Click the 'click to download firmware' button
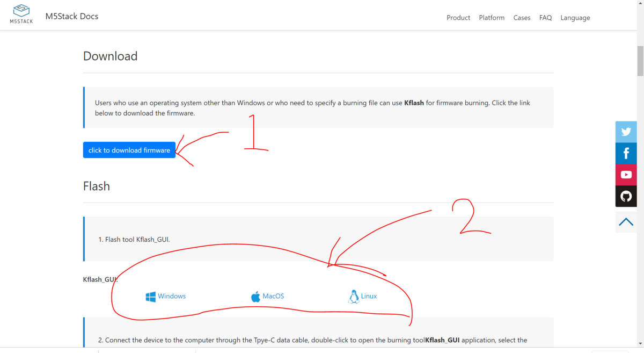The height and width of the screenshot is (353, 644). click(x=129, y=150)
